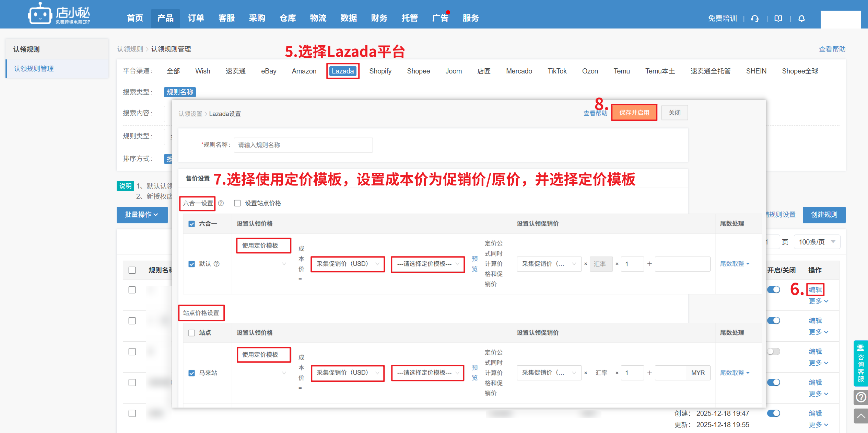Open the 广告 top menu
The width and height of the screenshot is (868, 433).
point(441,18)
